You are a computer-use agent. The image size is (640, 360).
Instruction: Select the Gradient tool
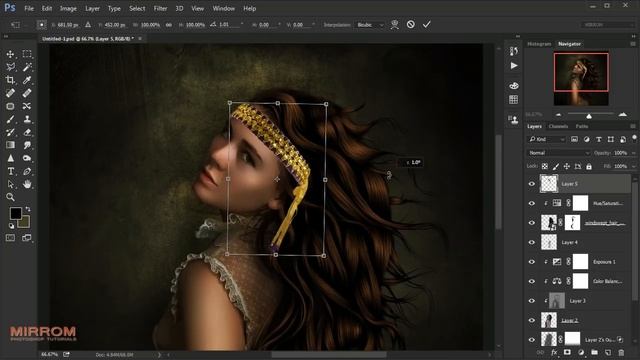11,145
